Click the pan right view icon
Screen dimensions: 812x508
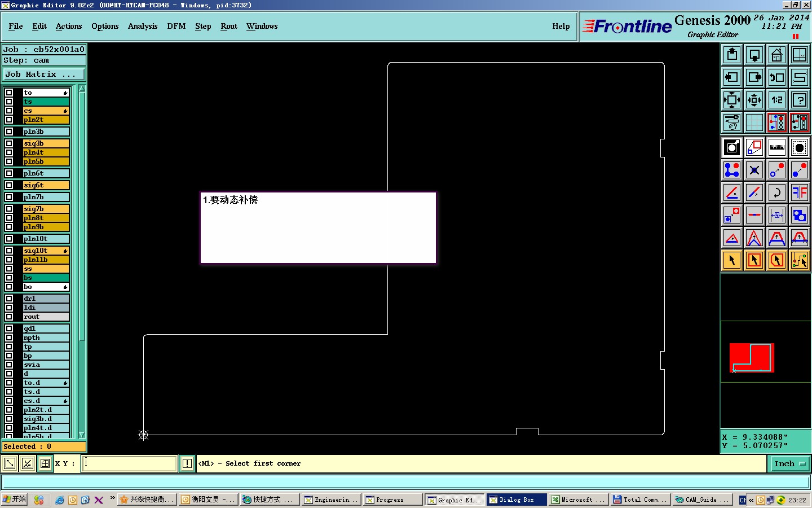tap(754, 77)
